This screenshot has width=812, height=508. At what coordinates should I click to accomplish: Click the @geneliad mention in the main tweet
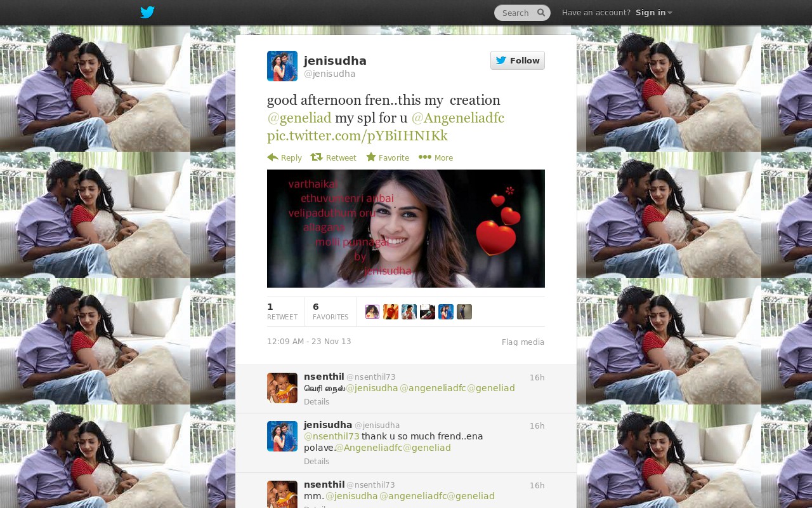tap(299, 117)
